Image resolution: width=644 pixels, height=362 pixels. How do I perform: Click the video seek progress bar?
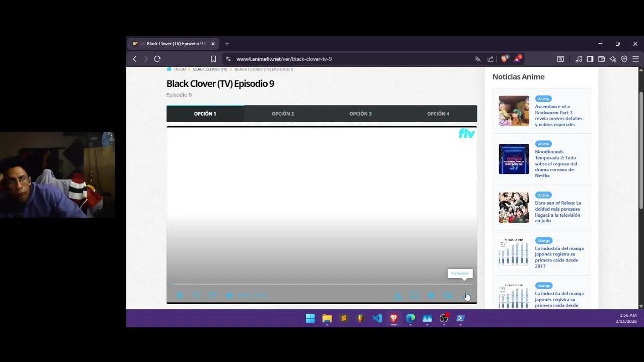tap(322, 284)
